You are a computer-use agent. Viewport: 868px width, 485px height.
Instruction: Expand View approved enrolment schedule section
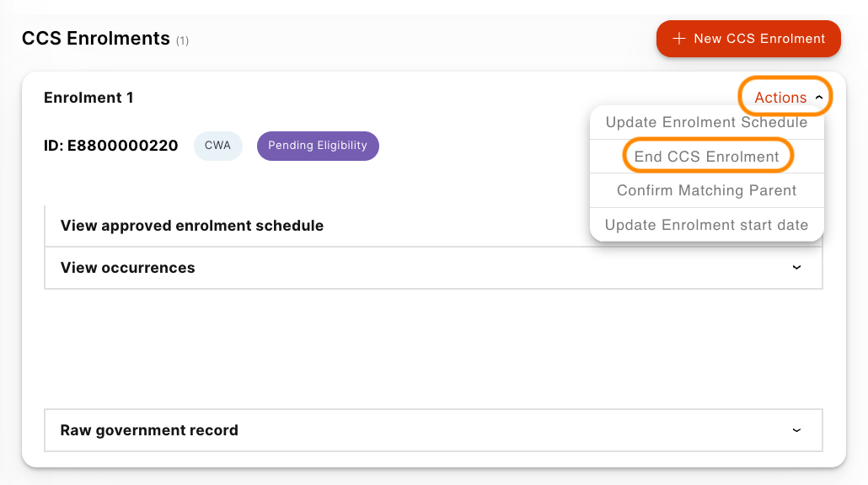coord(192,226)
